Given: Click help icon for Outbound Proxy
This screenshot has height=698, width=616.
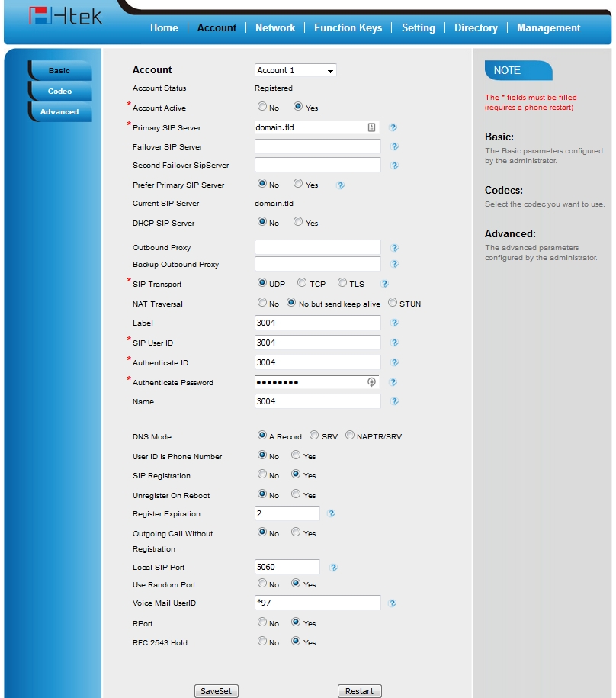Looking at the screenshot, I should pos(394,248).
